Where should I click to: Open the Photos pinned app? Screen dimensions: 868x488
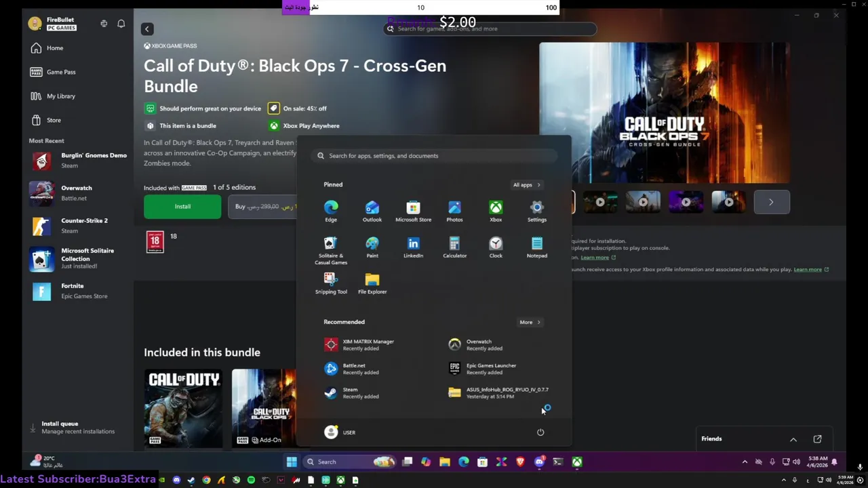(x=454, y=211)
